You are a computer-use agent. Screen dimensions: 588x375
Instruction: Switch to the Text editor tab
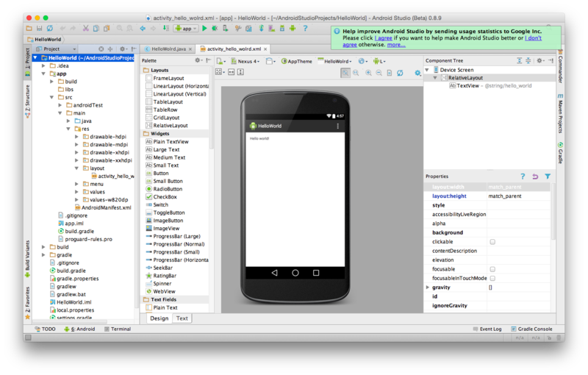click(182, 318)
